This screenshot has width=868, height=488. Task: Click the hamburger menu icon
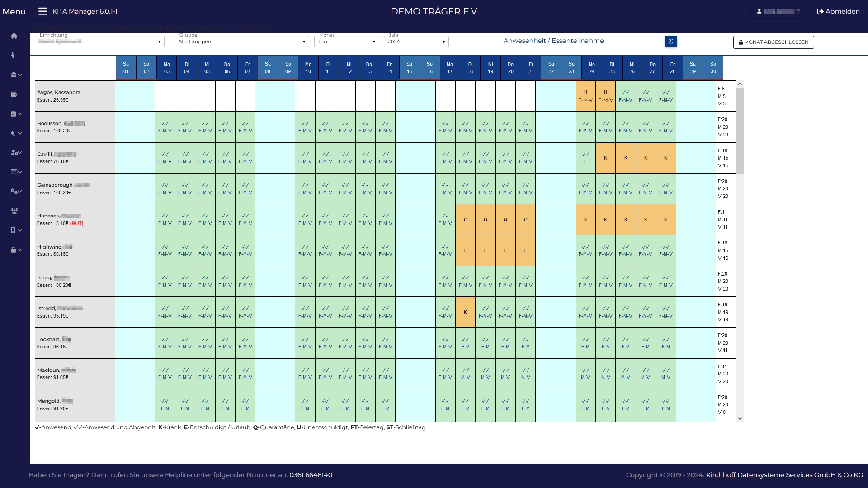42,11
